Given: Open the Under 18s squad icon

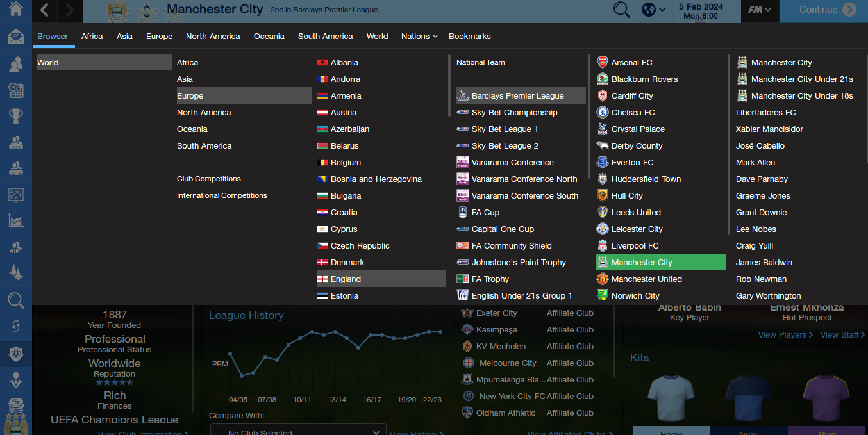Looking at the screenshot, I should [16, 168].
